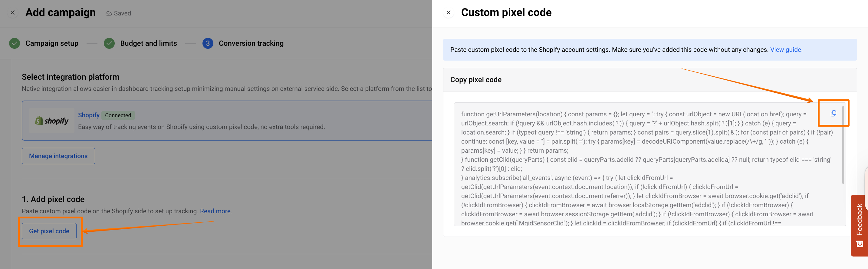Click inside the pixel code text area
Screen dimensions: 868x269
(640, 168)
